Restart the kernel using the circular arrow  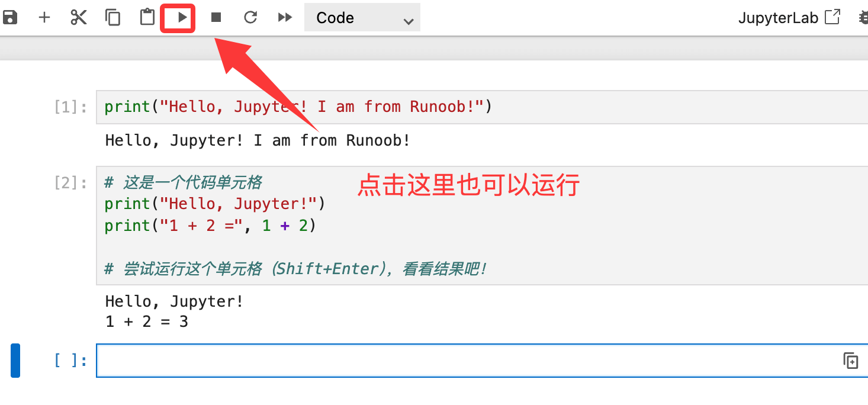tap(250, 18)
